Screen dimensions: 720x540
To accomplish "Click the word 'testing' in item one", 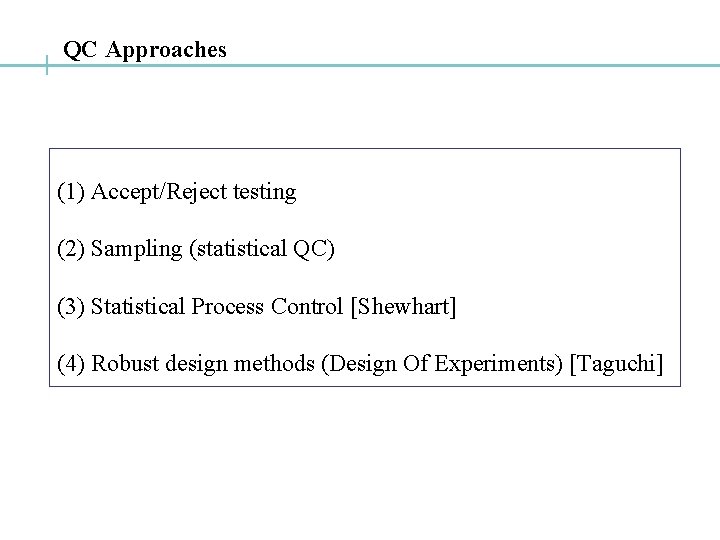I will [x=264, y=192].
